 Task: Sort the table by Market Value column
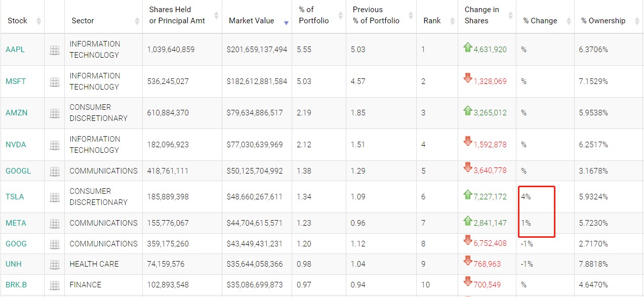pos(252,21)
